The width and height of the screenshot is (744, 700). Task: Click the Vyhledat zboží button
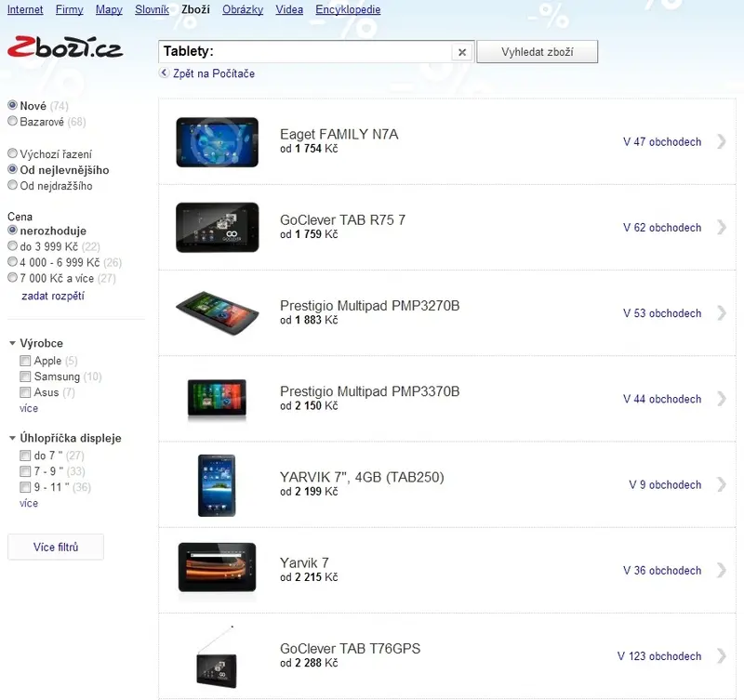(x=538, y=52)
